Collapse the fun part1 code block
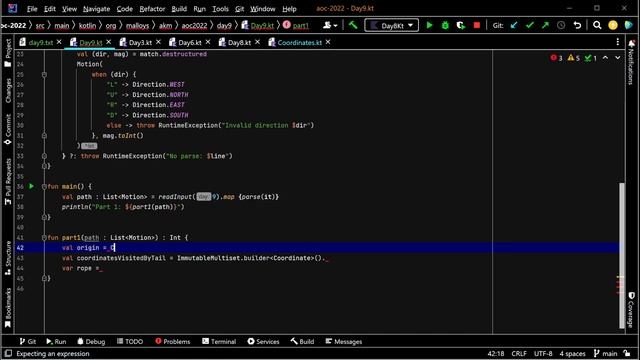The width and height of the screenshot is (640, 360). click(x=44, y=238)
